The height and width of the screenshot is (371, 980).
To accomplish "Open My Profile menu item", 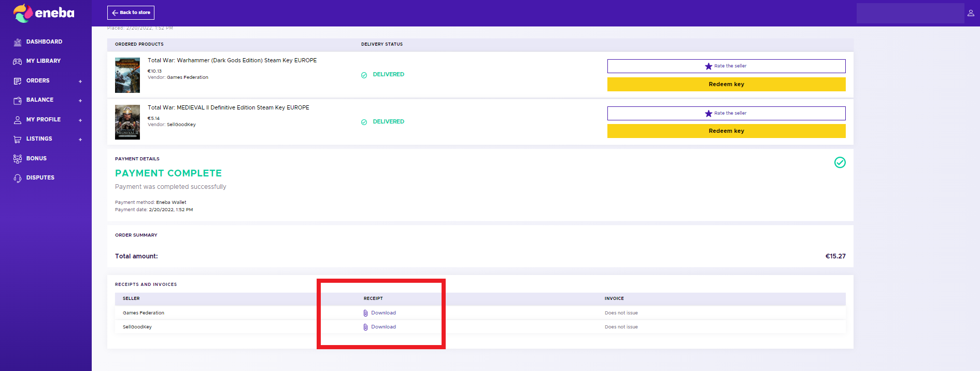I will (44, 119).
